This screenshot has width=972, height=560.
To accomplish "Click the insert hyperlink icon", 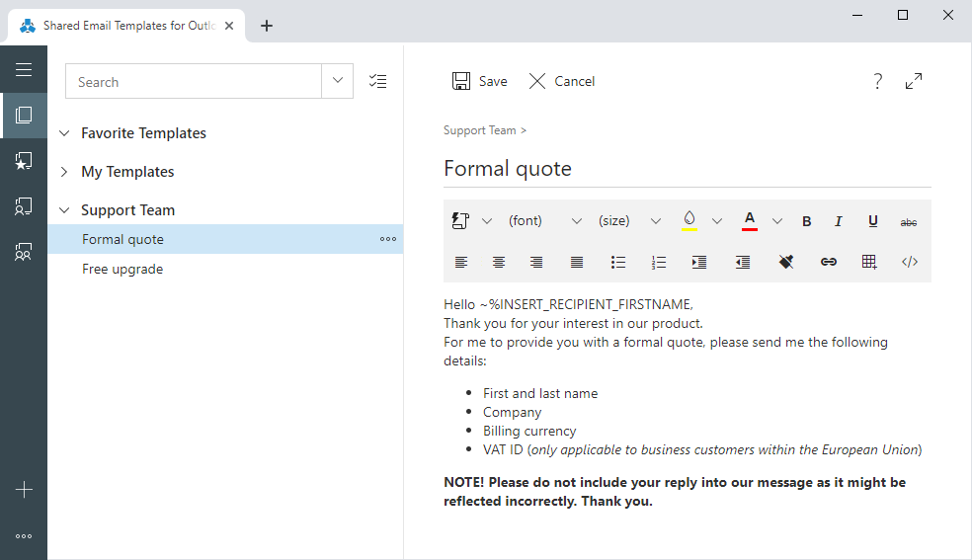I will click(x=829, y=262).
